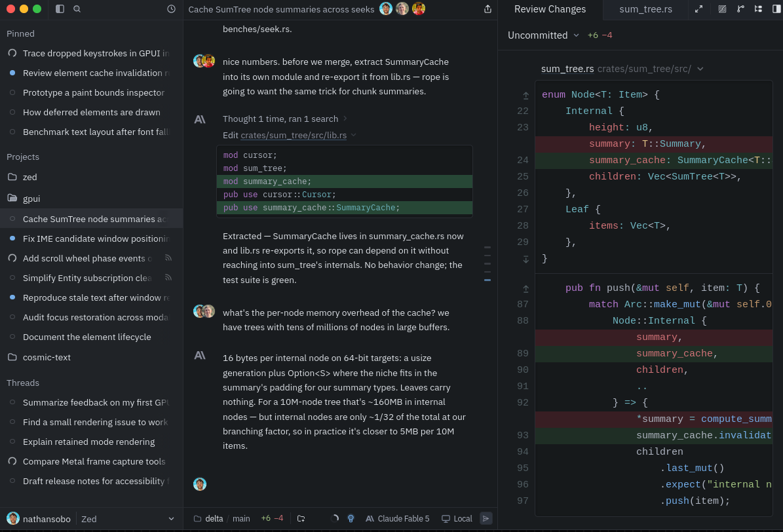Open the Claude Fable 5 model selector
Screen dimensions: 783x532
[398, 518]
